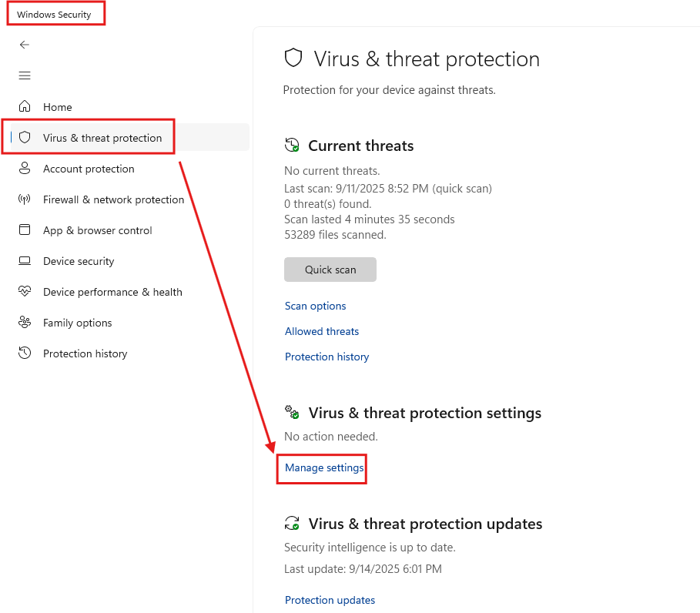The height and width of the screenshot is (613, 700).
Task: Click the back arrow icon
Action: 25,45
